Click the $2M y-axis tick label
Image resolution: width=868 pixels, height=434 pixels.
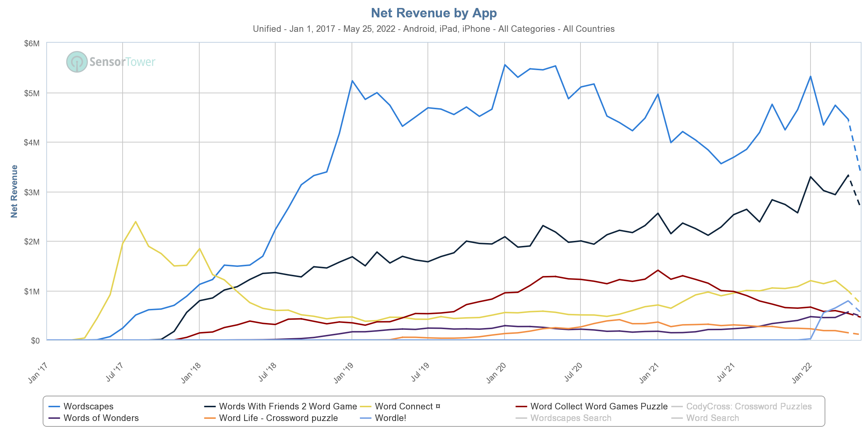click(32, 242)
